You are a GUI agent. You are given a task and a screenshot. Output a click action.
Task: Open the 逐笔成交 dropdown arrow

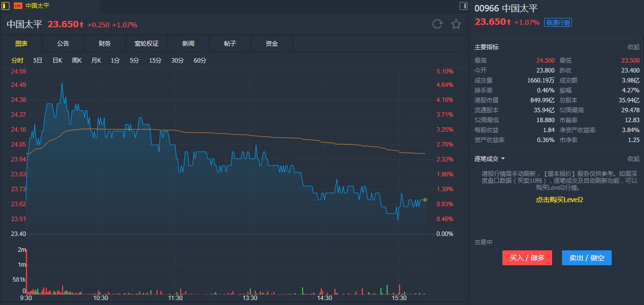[503, 159]
